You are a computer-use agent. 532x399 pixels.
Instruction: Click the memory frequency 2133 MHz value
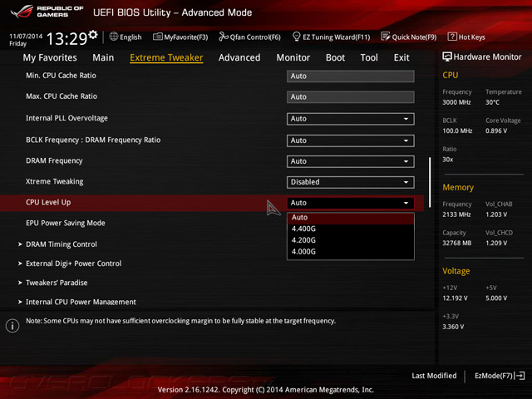click(x=456, y=214)
